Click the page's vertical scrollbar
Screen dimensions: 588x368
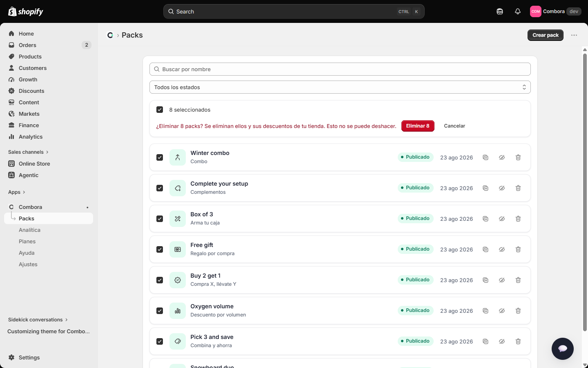585,192
